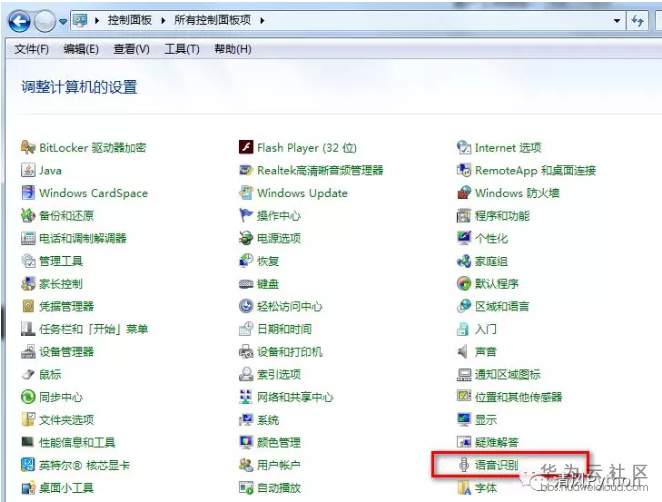This screenshot has height=502, width=662.
Task: Open 轻松访问中心 icon
Action: click(x=246, y=306)
